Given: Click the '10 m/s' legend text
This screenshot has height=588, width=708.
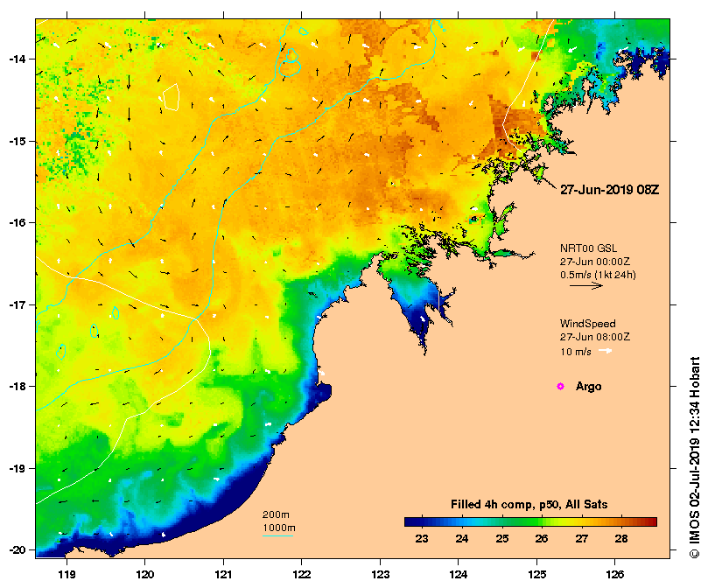Looking at the screenshot, I should 576,352.
